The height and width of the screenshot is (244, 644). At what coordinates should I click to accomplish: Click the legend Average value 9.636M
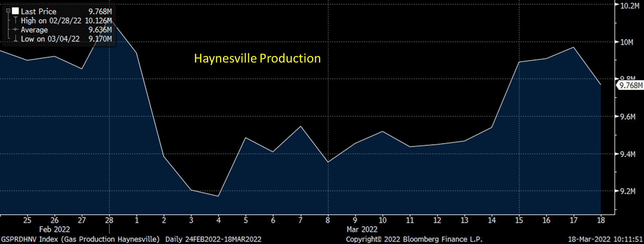click(100, 30)
